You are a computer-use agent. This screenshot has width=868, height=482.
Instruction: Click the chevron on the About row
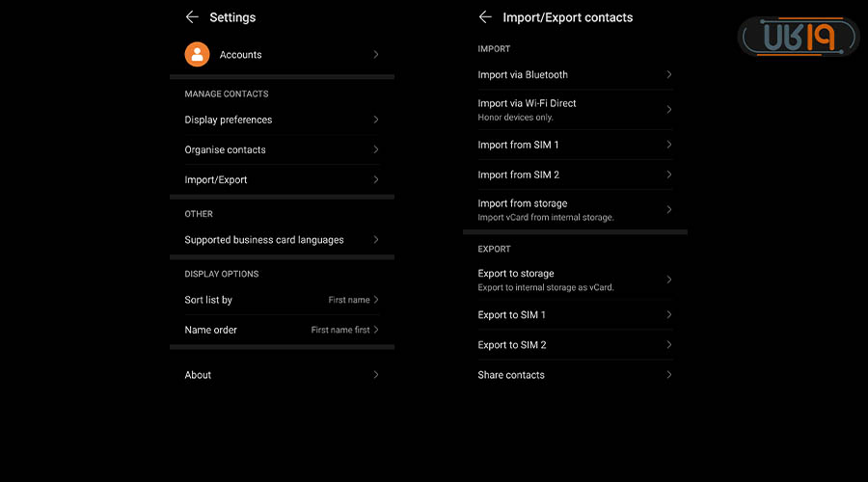pyautogui.click(x=376, y=375)
